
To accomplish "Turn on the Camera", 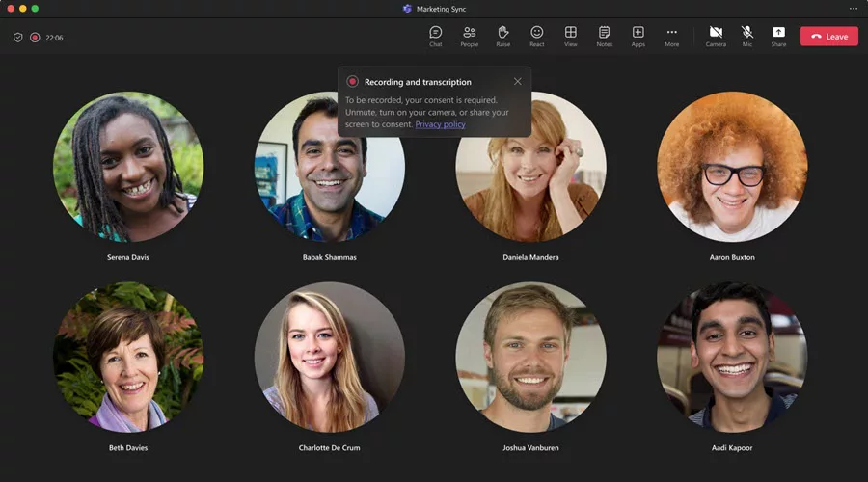I will click(x=716, y=36).
